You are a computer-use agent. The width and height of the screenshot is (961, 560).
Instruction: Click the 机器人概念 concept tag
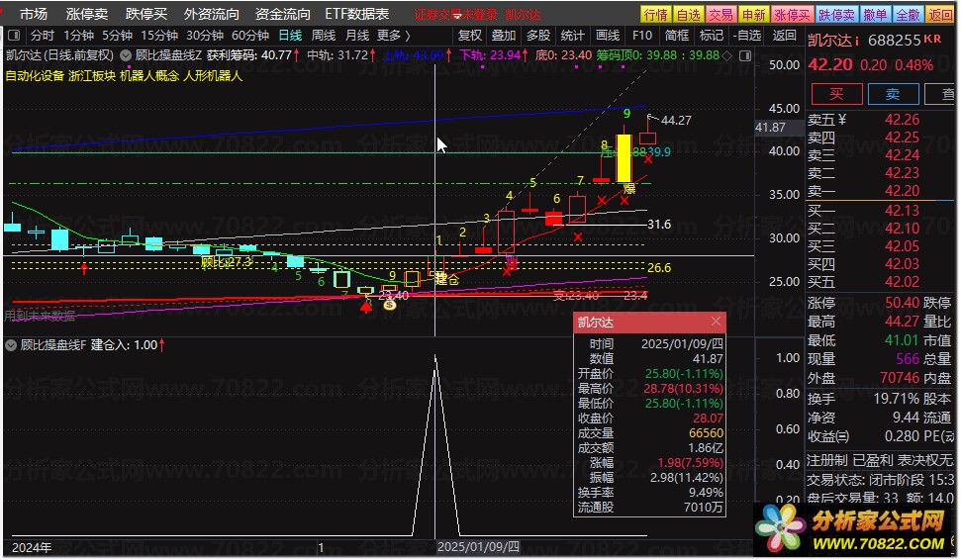coord(148,76)
